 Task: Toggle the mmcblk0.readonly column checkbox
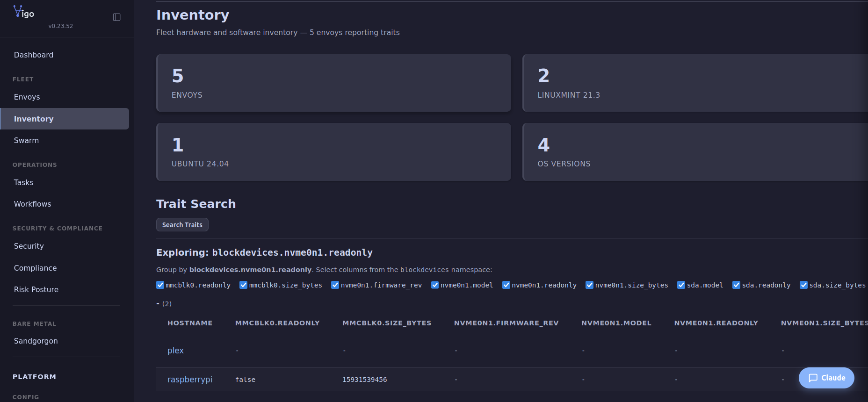coord(160,285)
